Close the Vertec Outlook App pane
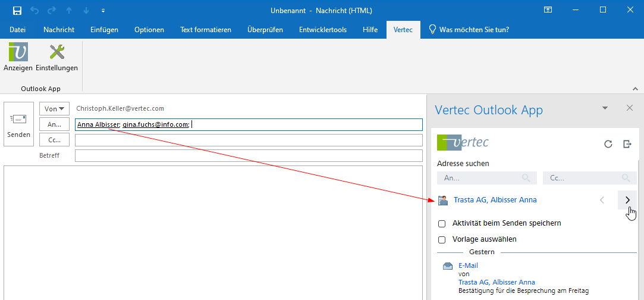The width and height of the screenshot is (644, 300). [630, 108]
